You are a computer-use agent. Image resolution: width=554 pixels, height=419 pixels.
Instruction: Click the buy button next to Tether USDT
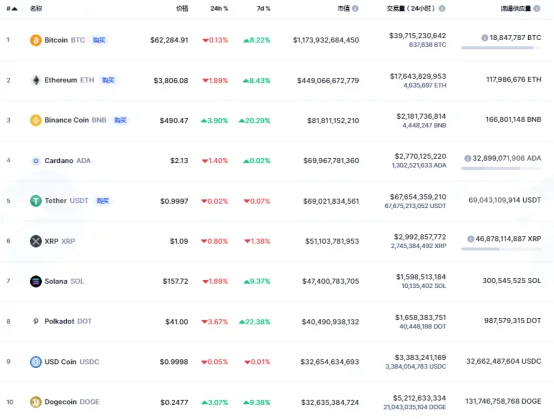pyautogui.click(x=103, y=201)
